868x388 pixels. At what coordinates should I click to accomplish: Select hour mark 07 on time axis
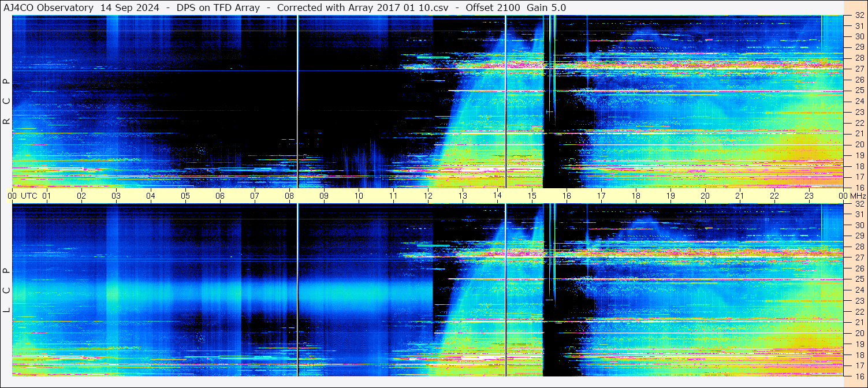click(x=255, y=196)
